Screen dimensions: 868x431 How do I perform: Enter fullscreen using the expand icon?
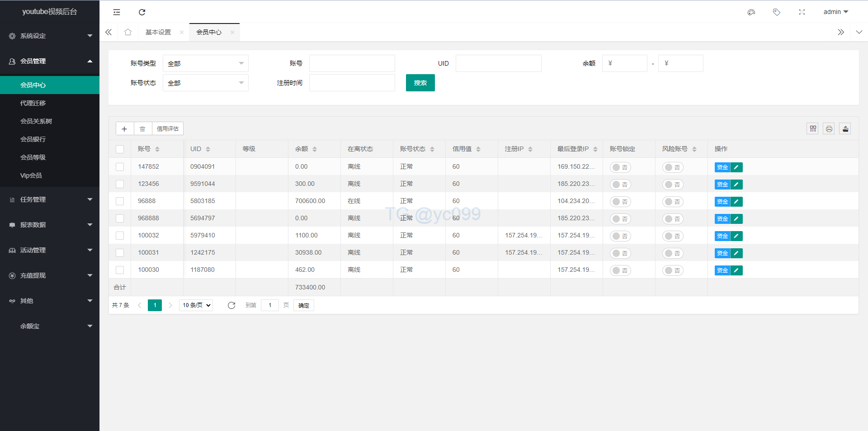click(x=802, y=12)
